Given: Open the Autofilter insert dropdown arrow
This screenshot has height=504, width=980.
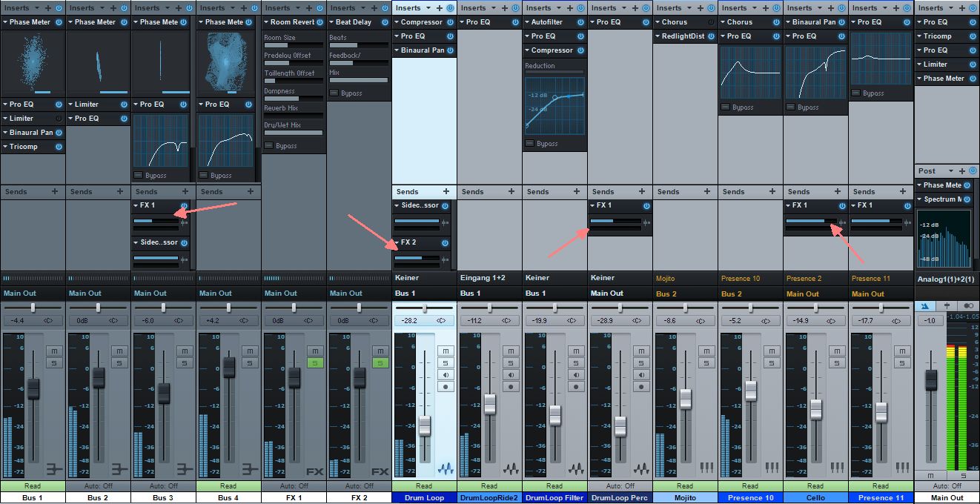Looking at the screenshot, I should 527,22.
